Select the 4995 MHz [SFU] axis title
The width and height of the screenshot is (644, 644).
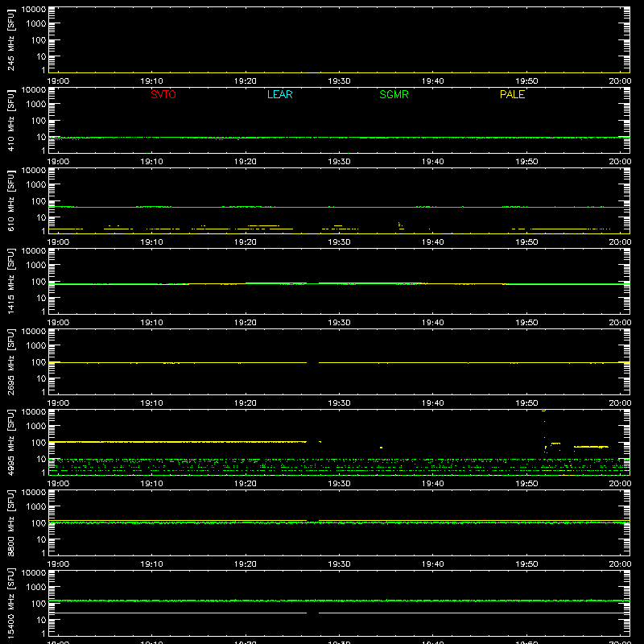click(x=10, y=442)
